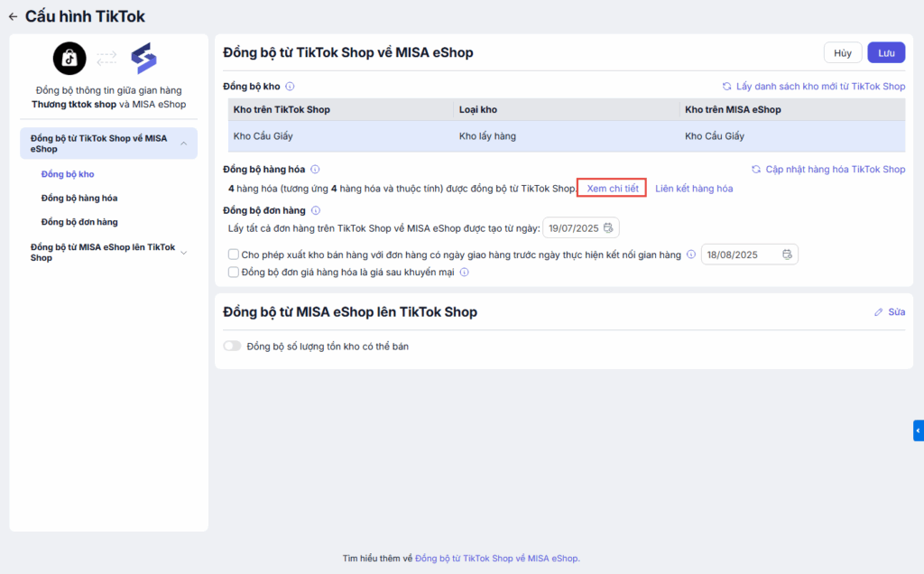924x574 pixels.
Task: Toggle Đồng bộ số lượng tồn kho switch
Action: tap(233, 346)
